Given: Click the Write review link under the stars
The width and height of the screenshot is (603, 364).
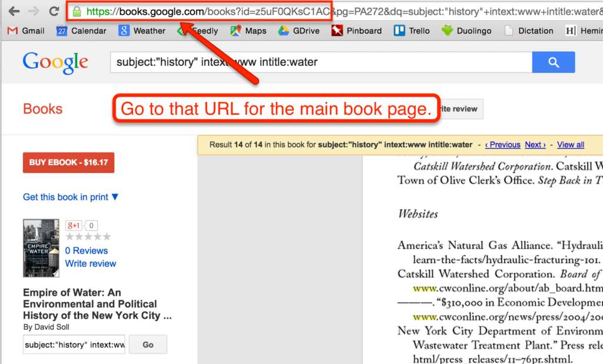Looking at the screenshot, I should pos(91,263).
